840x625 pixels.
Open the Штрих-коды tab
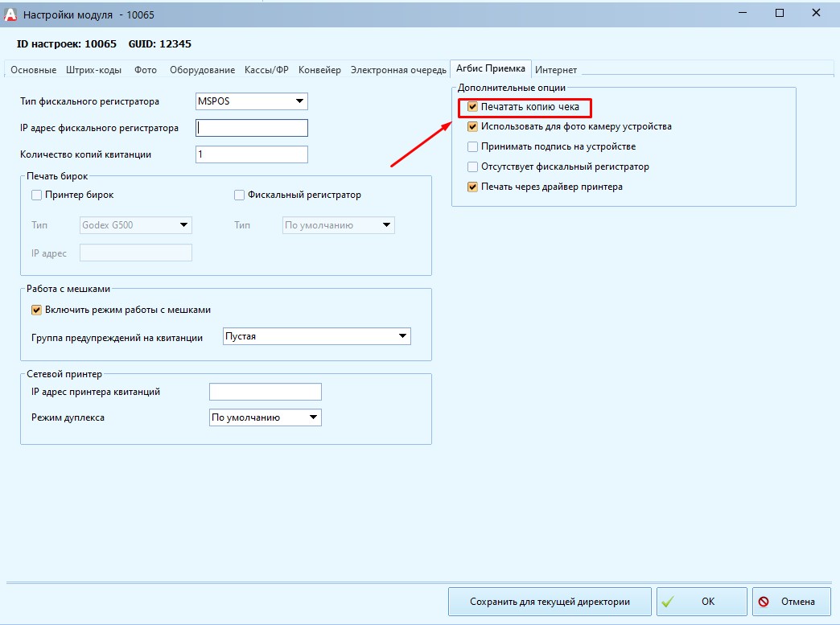[x=94, y=70]
